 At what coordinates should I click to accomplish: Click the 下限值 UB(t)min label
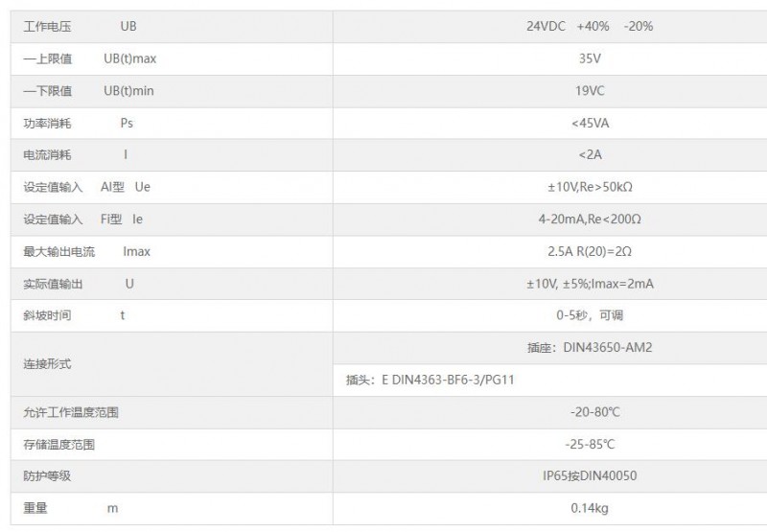click(x=88, y=91)
